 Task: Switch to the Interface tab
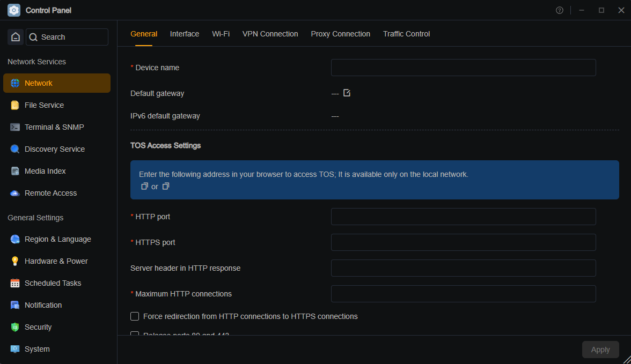[185, 34]
